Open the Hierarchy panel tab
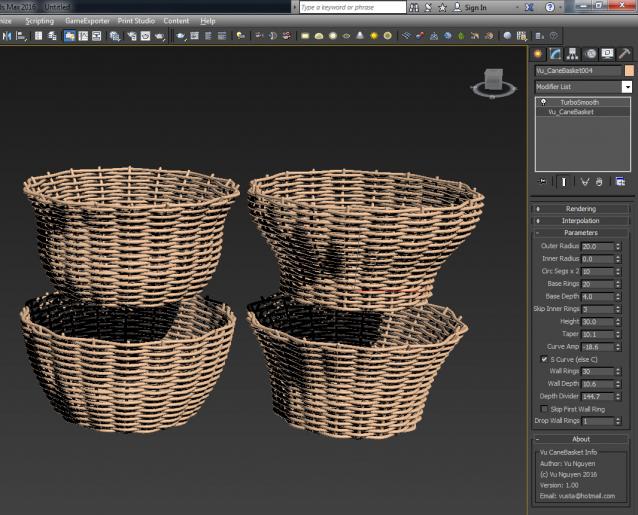The image size is (638, 515). (572, 54)
